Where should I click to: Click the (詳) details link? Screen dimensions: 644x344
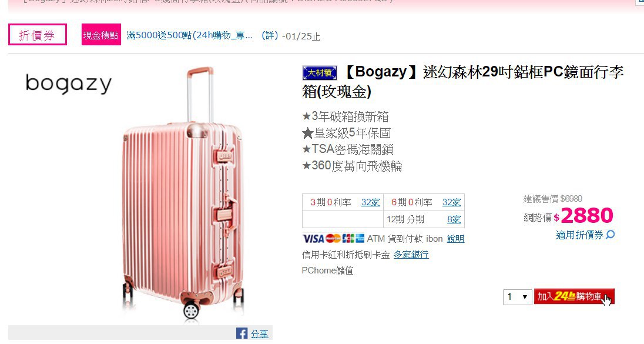[270, 36]
